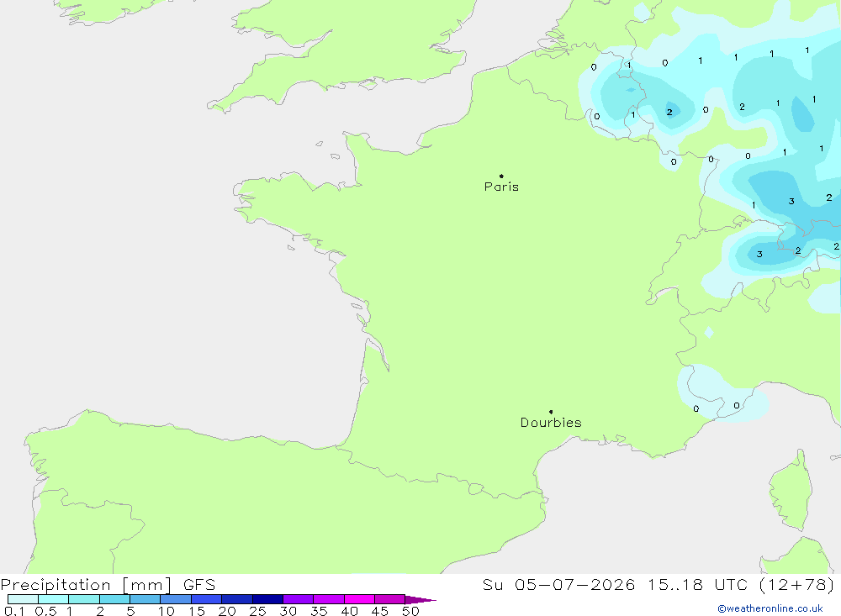This screenshot has height=616, width=841.
Task: Pick the 40–45 mm magenta legend swatch
Action: pyautogui.click(x=359, y=599)
